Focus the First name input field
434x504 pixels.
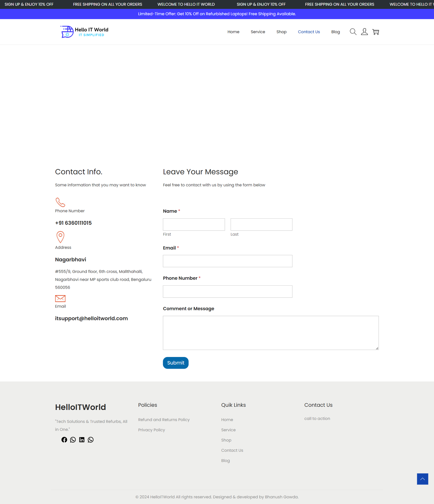point(194,225)
